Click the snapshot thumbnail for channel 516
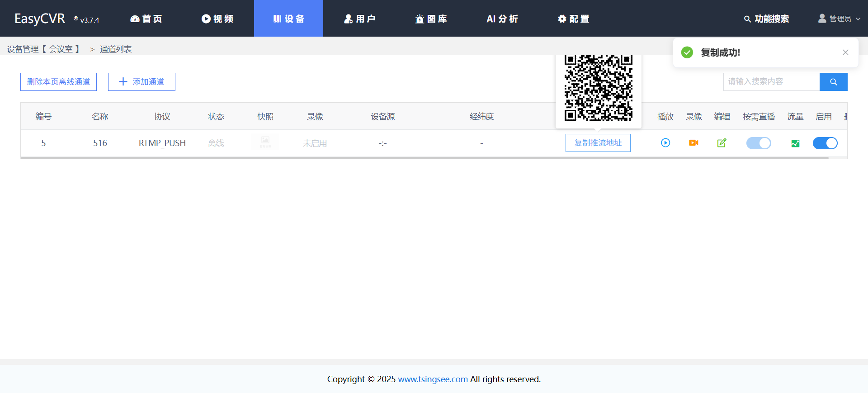This screenshot has width=868, height=393. [x=265, y=142]
